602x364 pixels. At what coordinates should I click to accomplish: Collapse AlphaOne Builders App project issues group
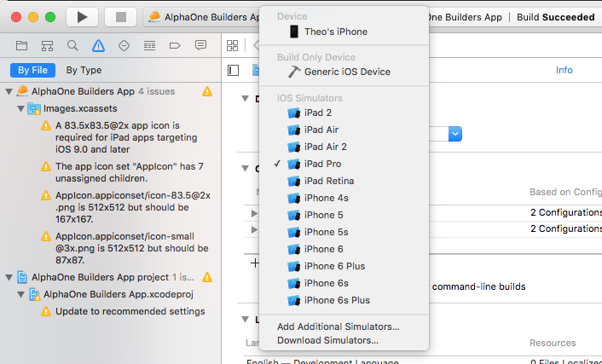(x=9, y=277)
